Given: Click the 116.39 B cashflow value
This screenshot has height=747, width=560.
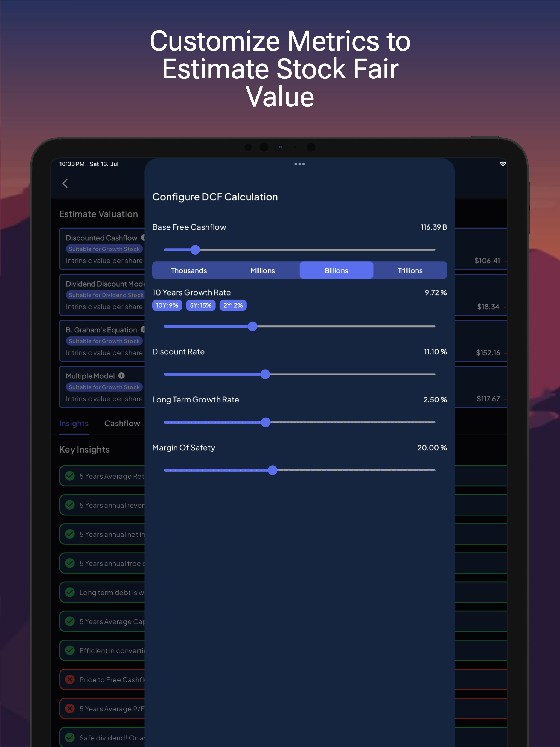Looking at the screenshot, I should click(x=434, y=227).
